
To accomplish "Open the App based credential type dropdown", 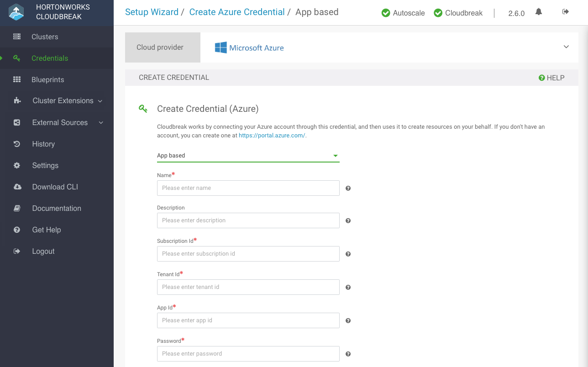I will tap(248, 156).
